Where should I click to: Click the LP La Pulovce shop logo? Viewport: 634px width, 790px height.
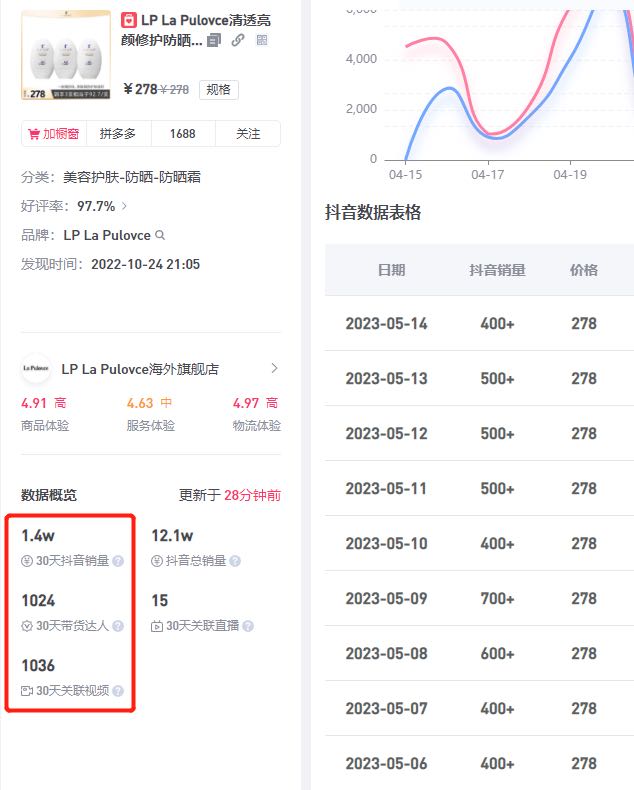point(36,368)
